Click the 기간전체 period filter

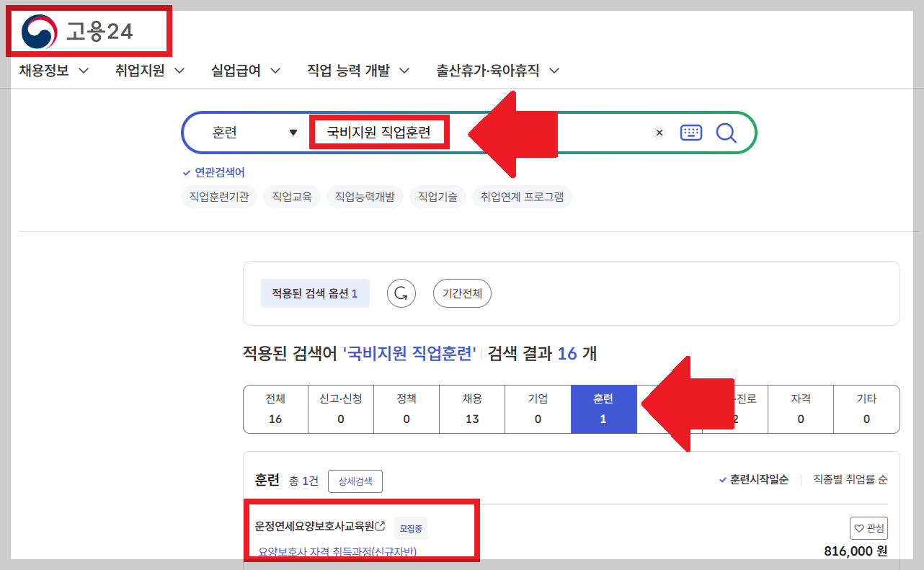point(462,293)
